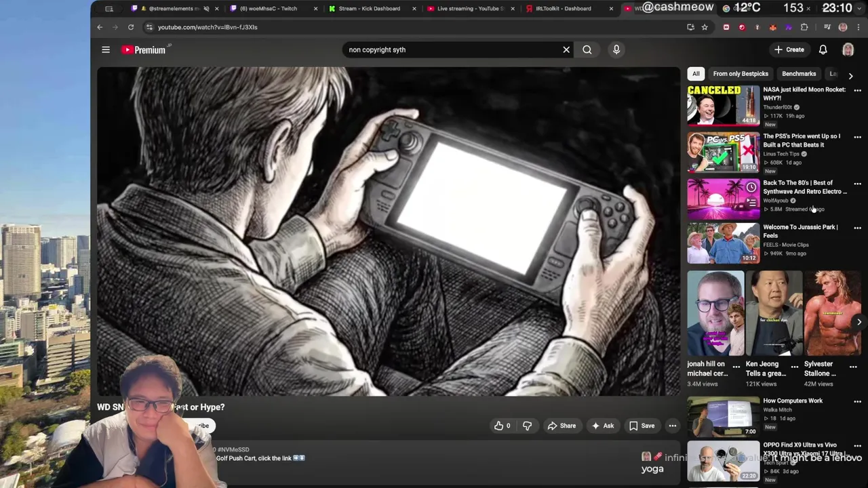Open the jonah hill short thumbnail
Viewport: 868px width, 488px height.
click(x=715, y=313)
